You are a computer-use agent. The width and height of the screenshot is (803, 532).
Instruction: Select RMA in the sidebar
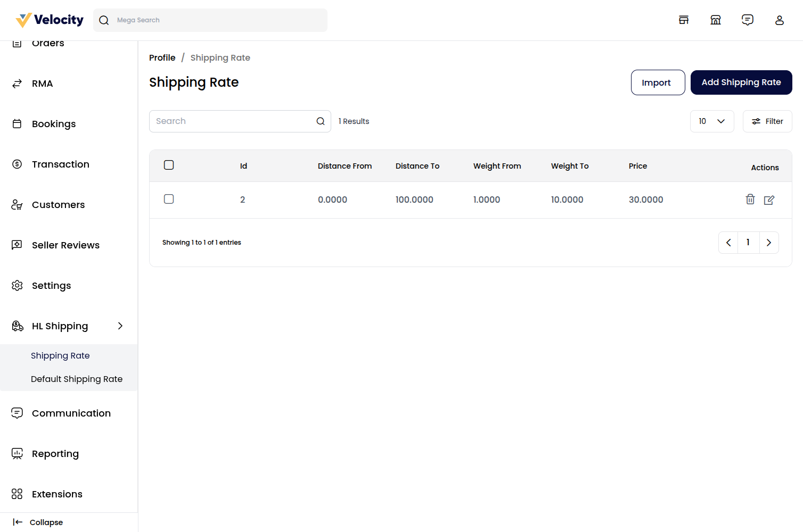[42, 84]
